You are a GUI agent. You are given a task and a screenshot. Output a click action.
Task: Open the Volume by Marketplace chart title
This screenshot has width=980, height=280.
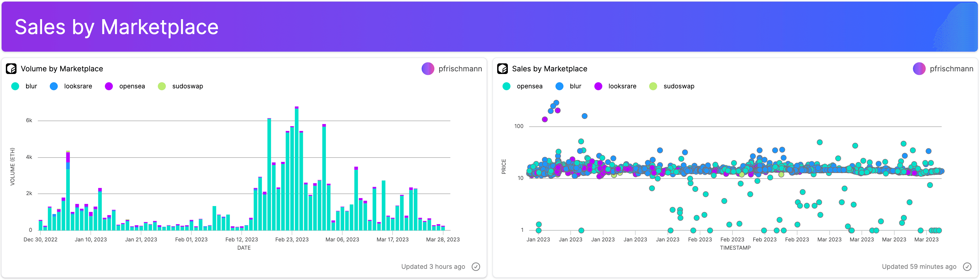point(62,69)
